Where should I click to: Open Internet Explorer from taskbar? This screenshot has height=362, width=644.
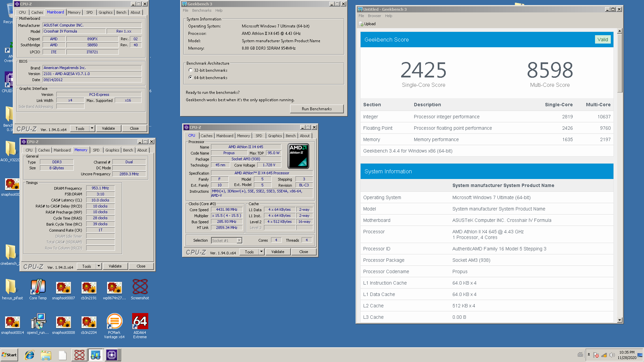click(30, 355)
